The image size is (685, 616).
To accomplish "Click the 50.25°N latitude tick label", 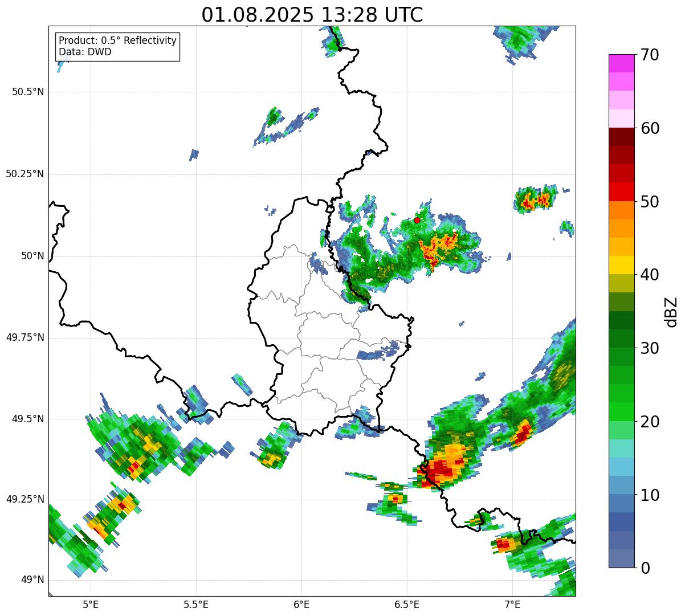I will (x=25, y=174).
